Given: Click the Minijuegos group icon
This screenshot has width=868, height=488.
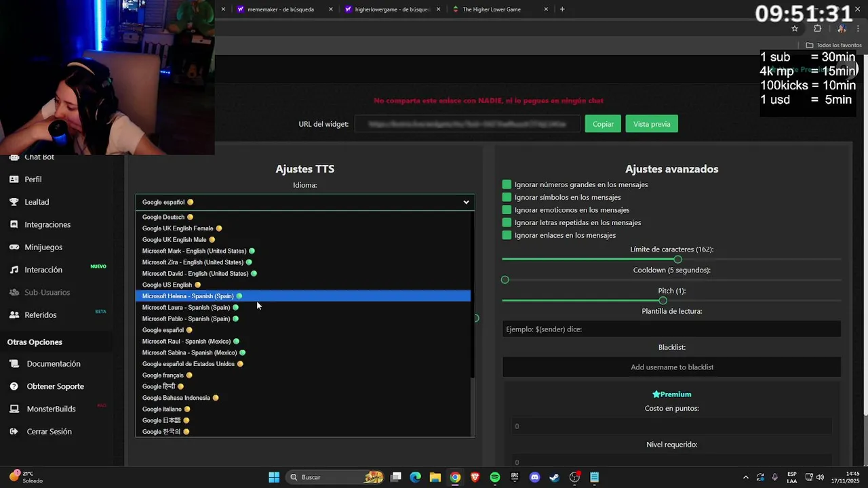Looking at the screenshot, I should [x=14, y=247].
